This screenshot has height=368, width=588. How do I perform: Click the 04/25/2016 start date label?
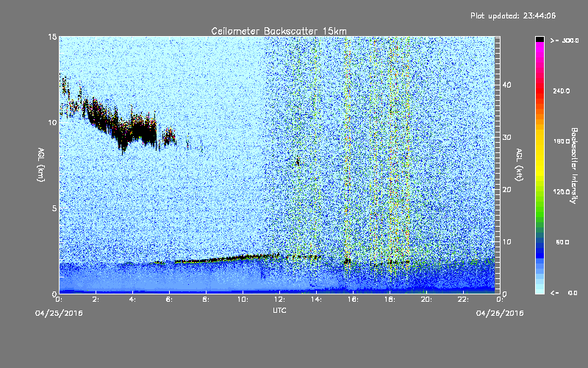point(59,314)
